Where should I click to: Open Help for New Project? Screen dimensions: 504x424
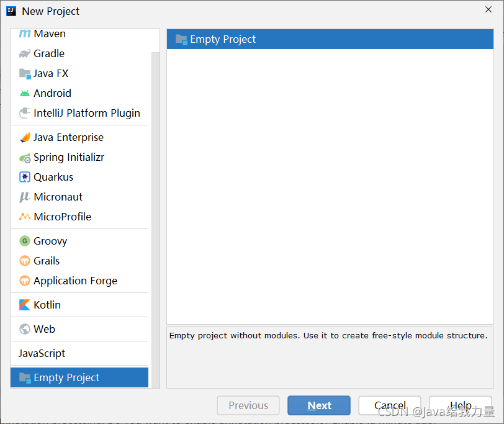(x=461, y=405)
